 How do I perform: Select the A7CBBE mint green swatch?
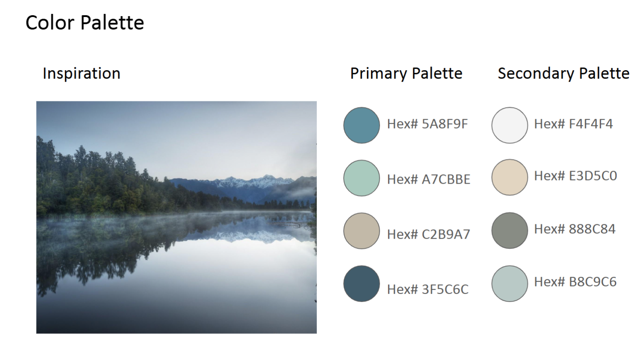click(x=361, y=178)
